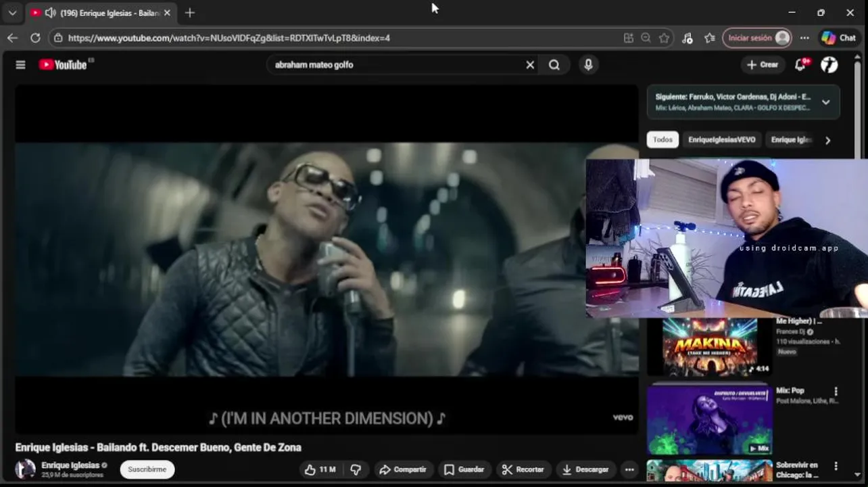The height and width of the screenshot is (487, 868).
Task: Click the Recortar clip button
Action: click(523, 469)
